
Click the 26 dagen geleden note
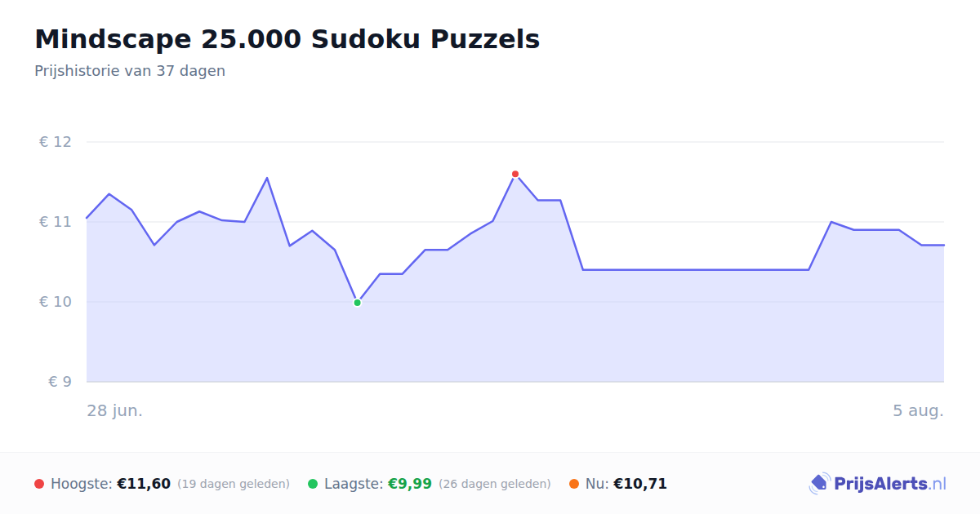point(495,484)
